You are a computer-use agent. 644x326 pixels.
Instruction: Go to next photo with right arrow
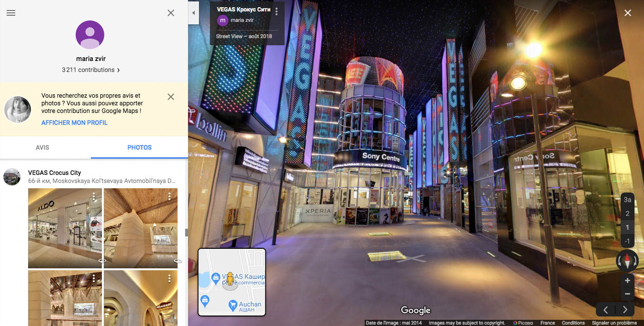click(625, 310)
